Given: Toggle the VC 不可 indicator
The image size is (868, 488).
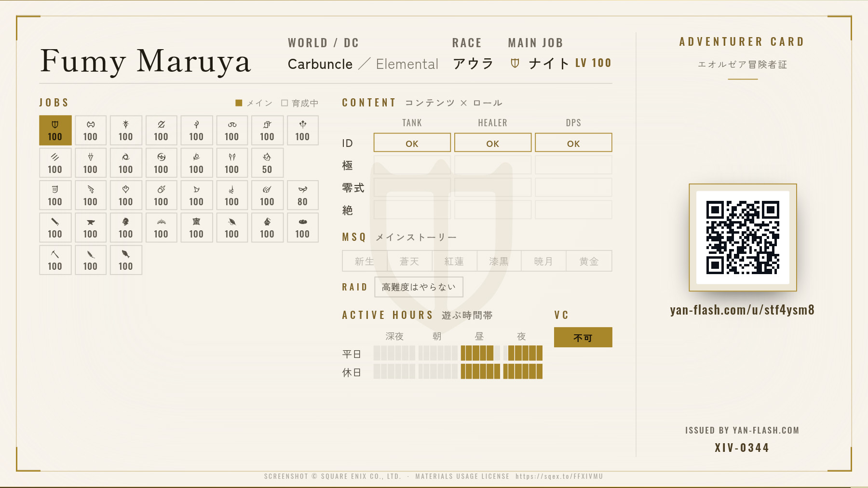Looking at the screenshot, I should click(x=583, y=337).
